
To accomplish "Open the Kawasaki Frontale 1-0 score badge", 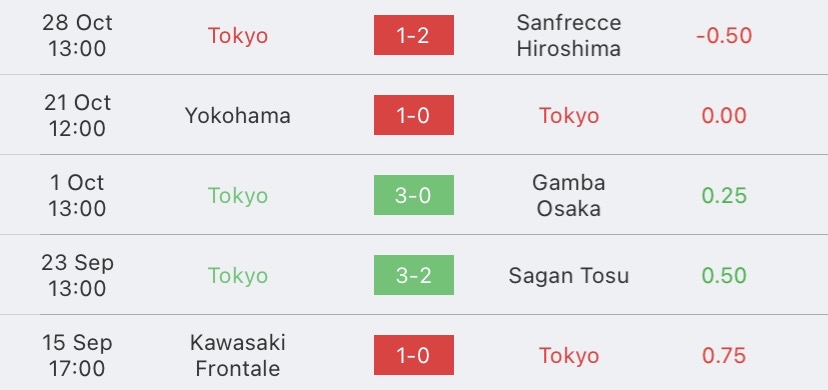I will [x=413, y=355].
